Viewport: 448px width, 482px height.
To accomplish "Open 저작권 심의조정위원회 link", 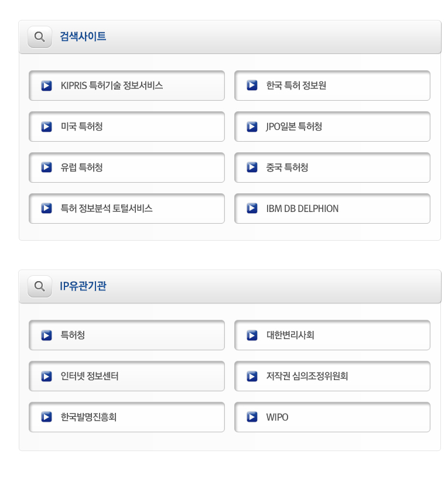I will click(307, 376).
